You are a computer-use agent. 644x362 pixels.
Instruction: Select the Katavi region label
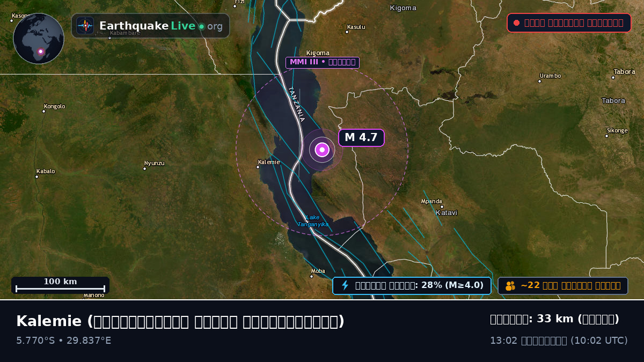click(x=447, y=212)
